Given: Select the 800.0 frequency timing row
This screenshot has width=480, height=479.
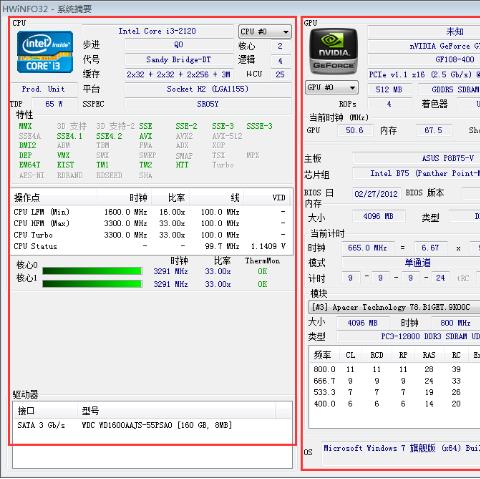Looking at the screenshot, I should pyautogui.click(x=394, y=369).
